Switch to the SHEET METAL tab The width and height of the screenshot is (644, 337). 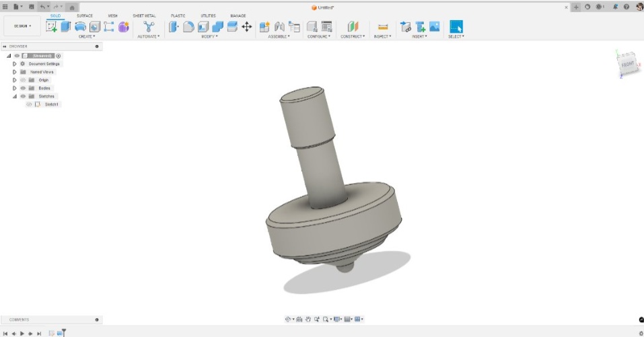144,15
